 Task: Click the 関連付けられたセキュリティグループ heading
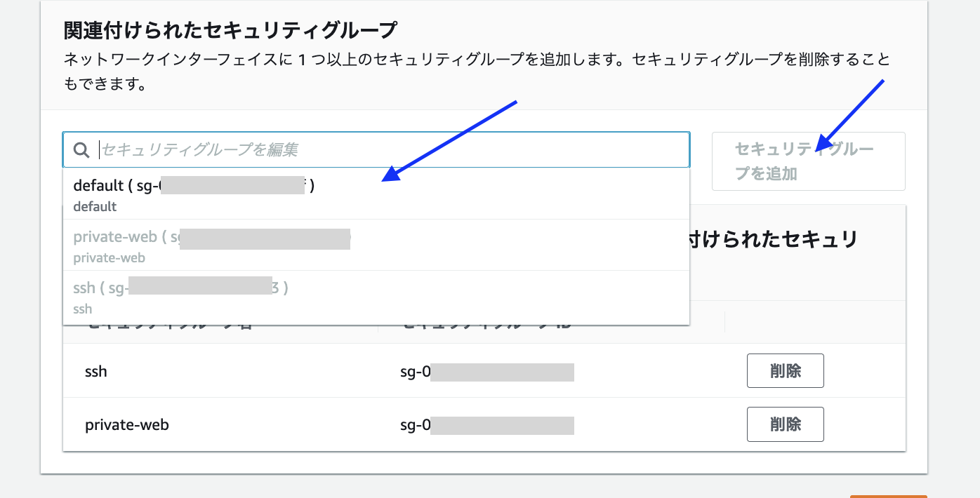coord(230,31)
